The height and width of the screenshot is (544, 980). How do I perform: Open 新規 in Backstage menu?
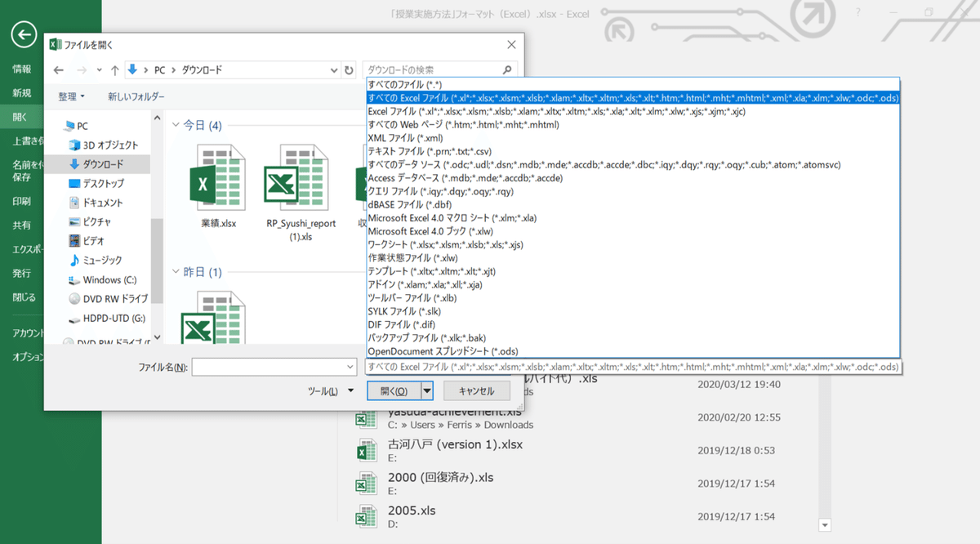tap(22, 93)
